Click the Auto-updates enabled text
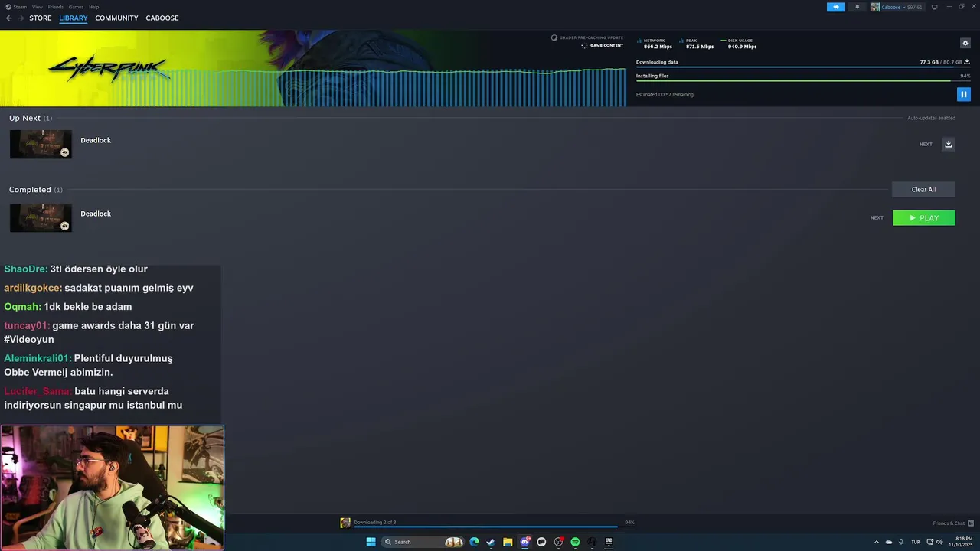 [931, 118]
